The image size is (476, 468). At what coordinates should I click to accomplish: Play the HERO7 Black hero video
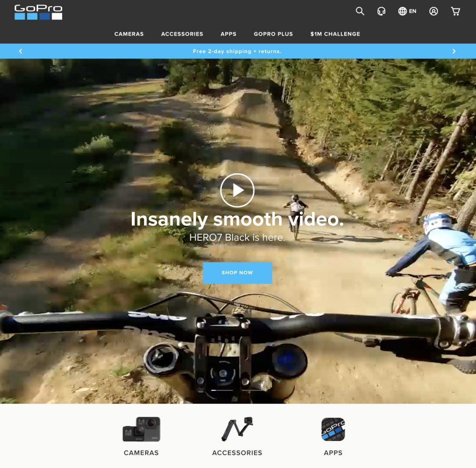237,189
